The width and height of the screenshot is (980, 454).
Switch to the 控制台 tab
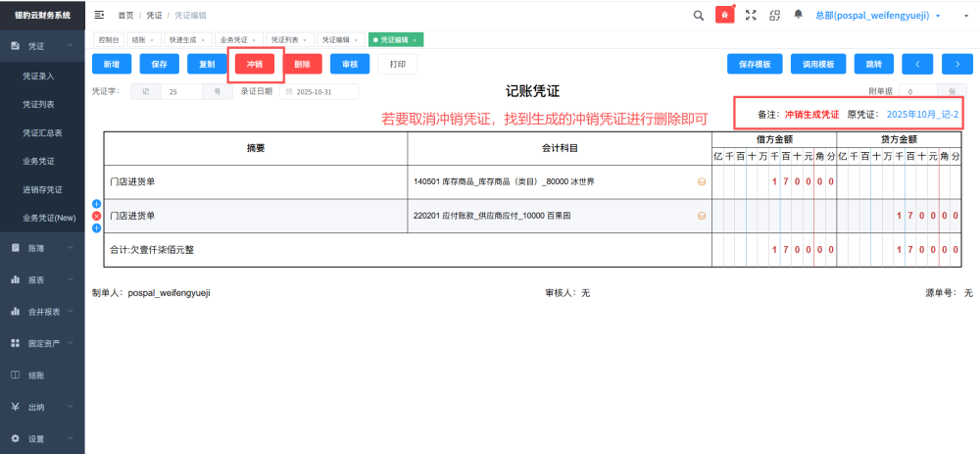[x=108, y=40]
